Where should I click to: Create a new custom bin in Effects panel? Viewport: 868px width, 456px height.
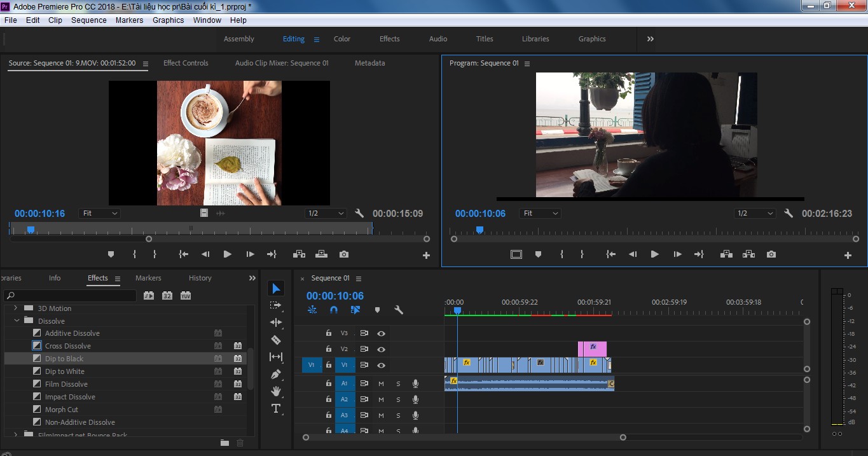click(224, 443)
